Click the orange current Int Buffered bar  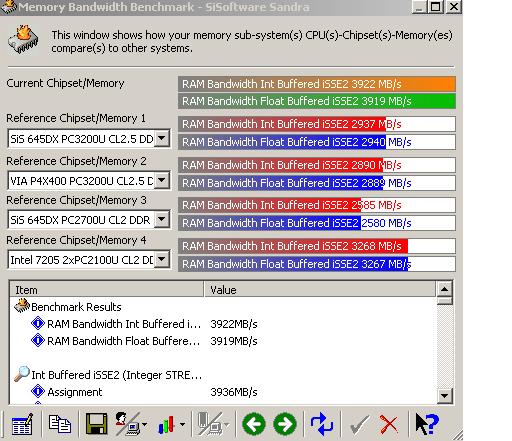click(x=317, y=84)
